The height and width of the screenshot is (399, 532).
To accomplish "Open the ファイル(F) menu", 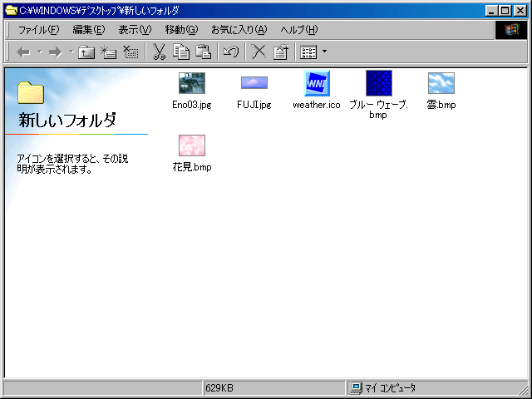I will pyautogui.click(x=39, y=30).
